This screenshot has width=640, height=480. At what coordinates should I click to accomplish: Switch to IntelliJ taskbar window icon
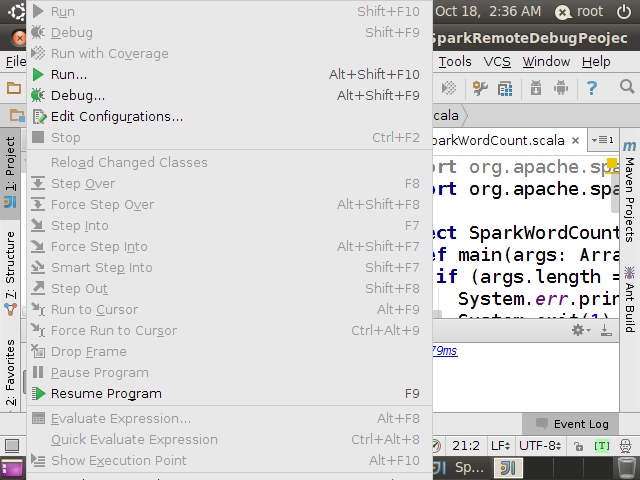(508, 468)
